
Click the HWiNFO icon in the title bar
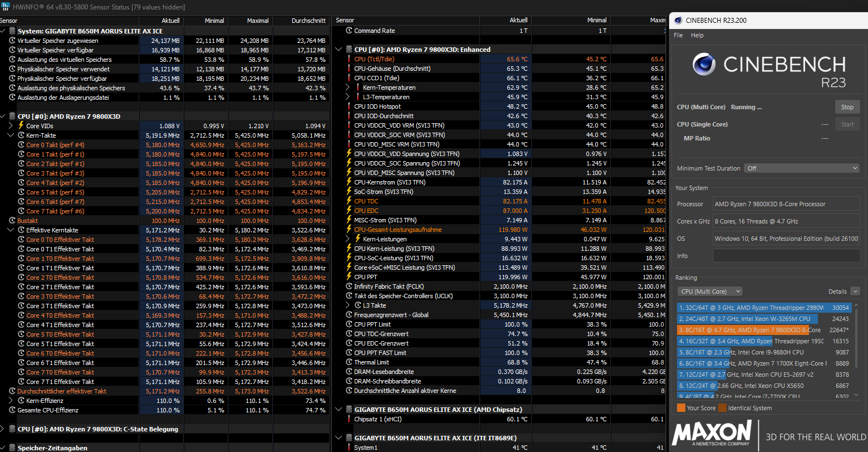[5, 7]
